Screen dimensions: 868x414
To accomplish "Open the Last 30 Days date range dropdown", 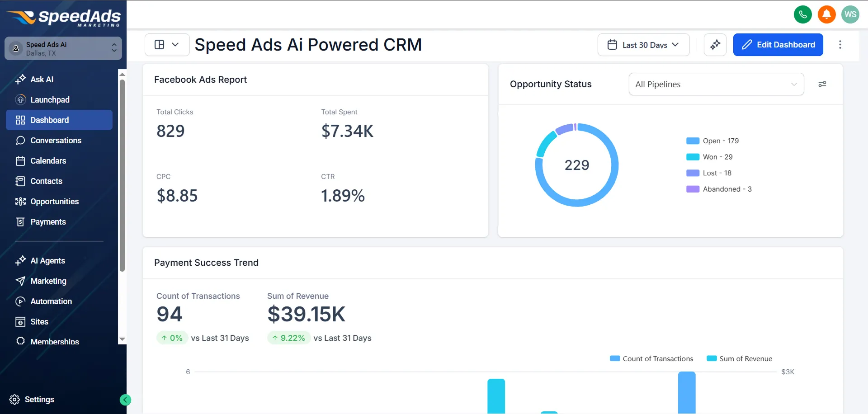I will pos(643,45).
